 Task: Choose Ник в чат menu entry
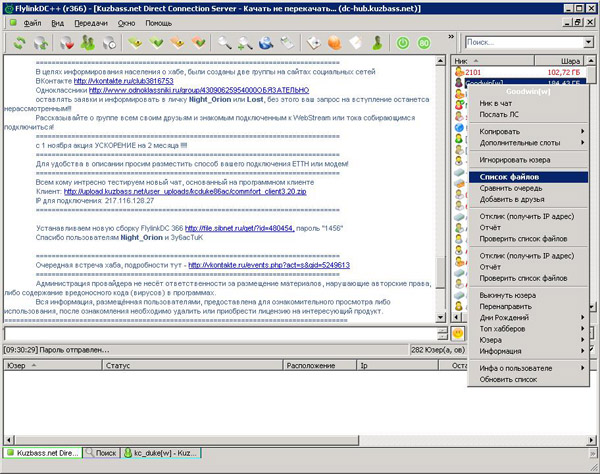(528, 103)
